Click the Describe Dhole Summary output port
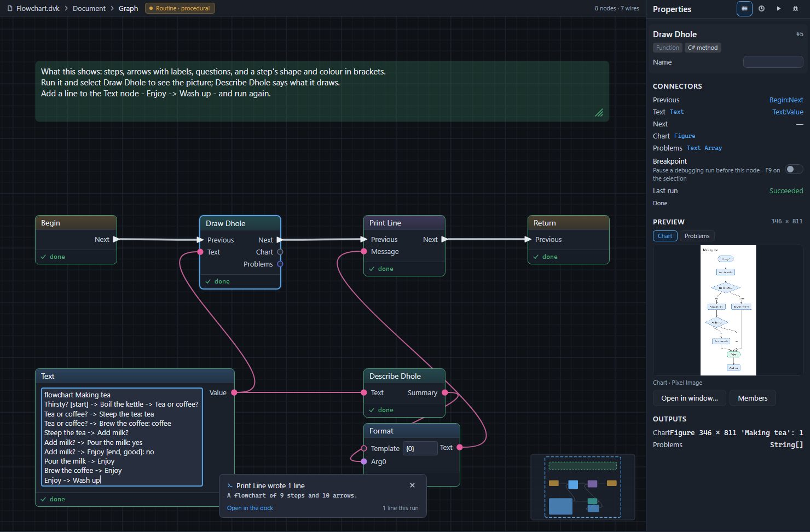 click(x=445, y=392)
